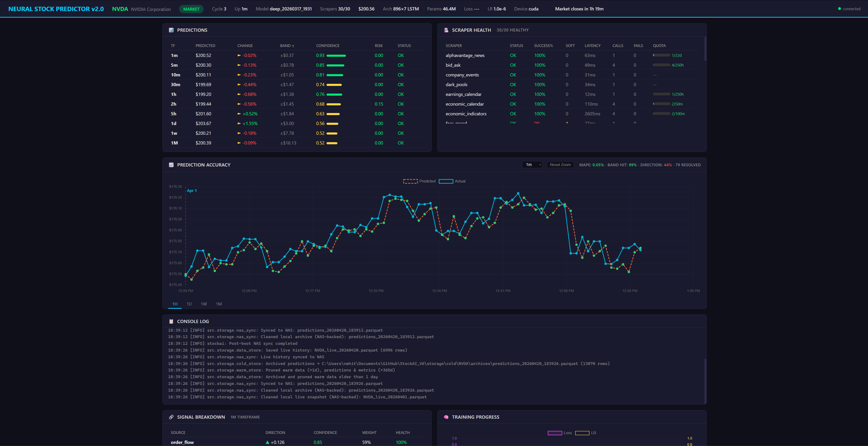
Task: Click the HEALTH column header in Signal Breakdown
Action: click(x=403, y=433)
